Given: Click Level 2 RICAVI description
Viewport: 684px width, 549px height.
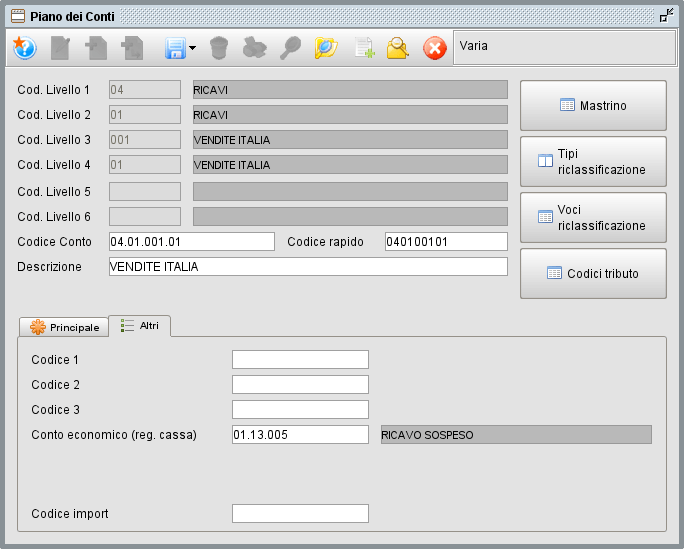Looking at the screenshot, I should 350,115.
